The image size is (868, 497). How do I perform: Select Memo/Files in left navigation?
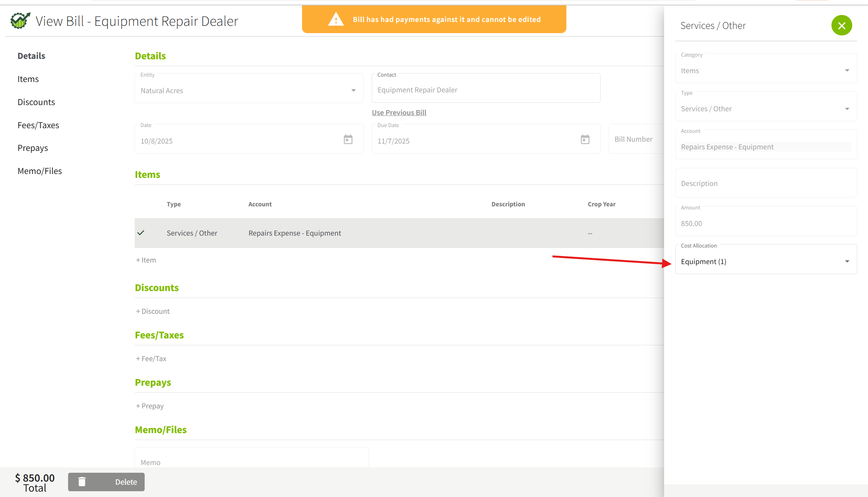coord(40,171)
